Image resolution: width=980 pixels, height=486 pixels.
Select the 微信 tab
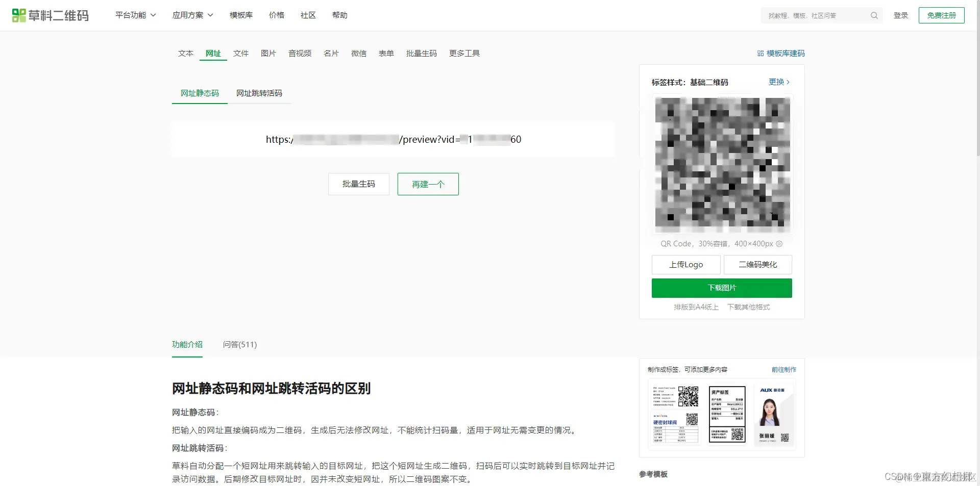tap(359, 54)
